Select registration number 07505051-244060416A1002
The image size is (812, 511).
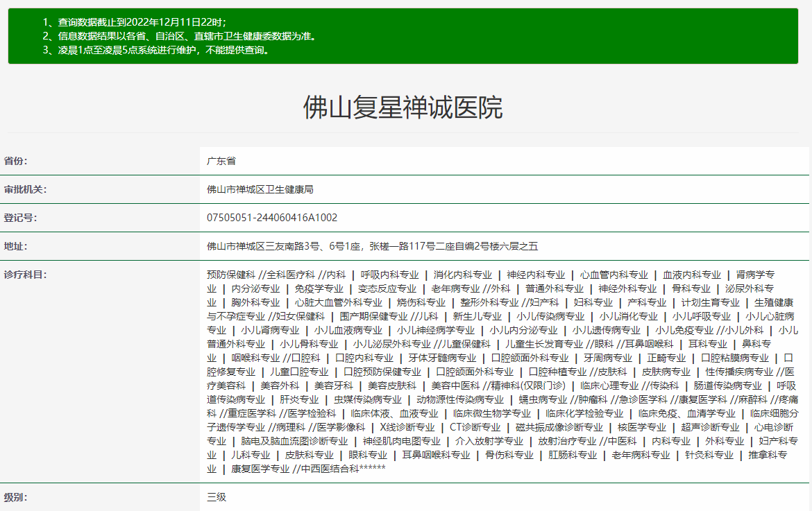coord(272,218)
